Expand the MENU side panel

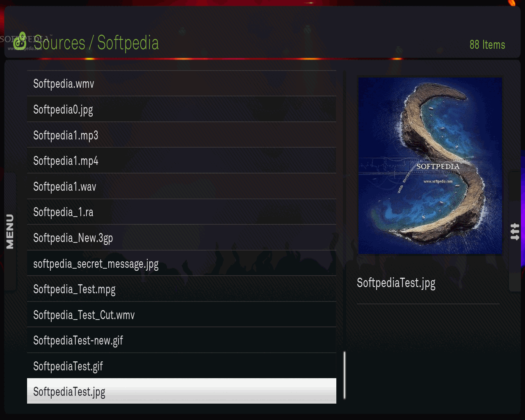10,232
